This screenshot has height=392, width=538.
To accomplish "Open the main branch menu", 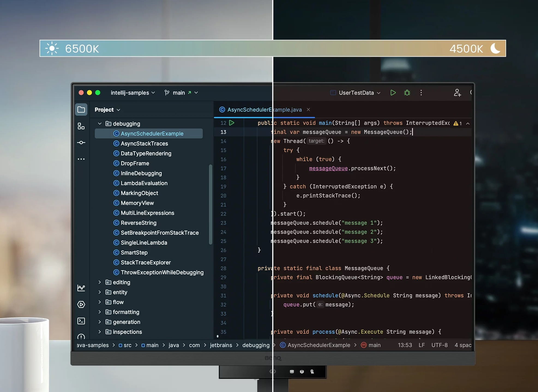I will click(181, 93).
